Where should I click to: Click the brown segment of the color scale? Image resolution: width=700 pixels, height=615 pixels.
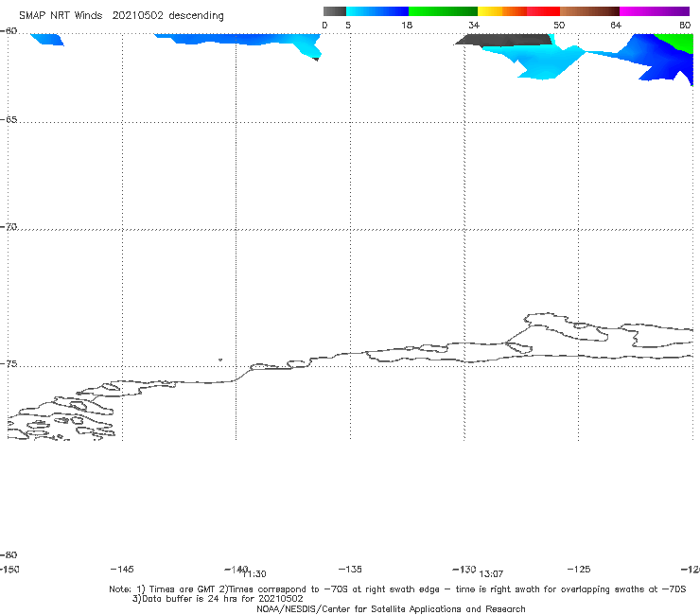coord(589,11)
